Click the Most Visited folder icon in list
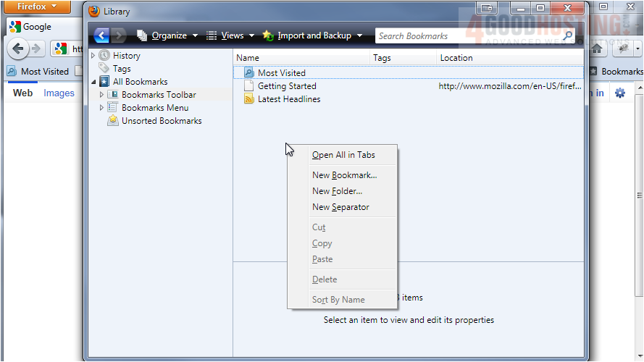Screen dimensions: 644x362 pyautogui.click(x=249, y=73)
